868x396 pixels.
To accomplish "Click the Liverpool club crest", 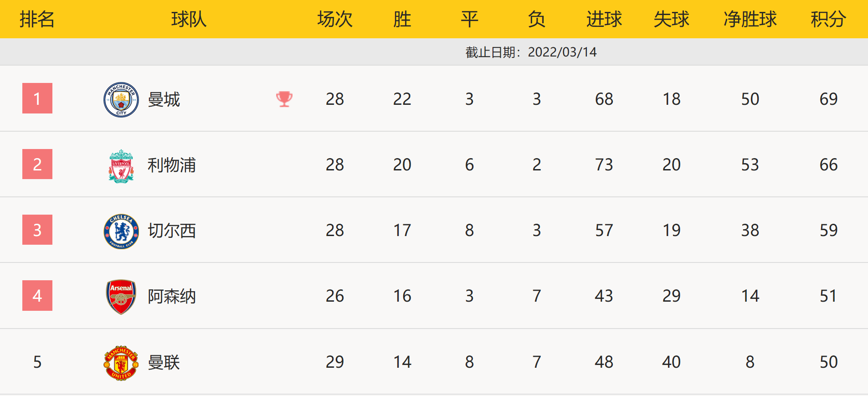I will point(121,165).
